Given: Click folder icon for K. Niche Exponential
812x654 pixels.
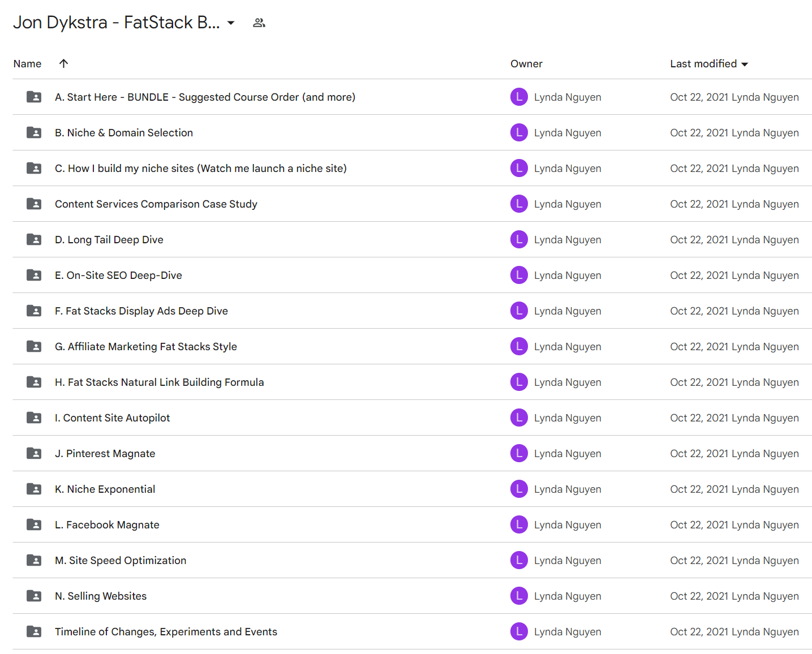Looking at the screenshot, I should point(34,489).
